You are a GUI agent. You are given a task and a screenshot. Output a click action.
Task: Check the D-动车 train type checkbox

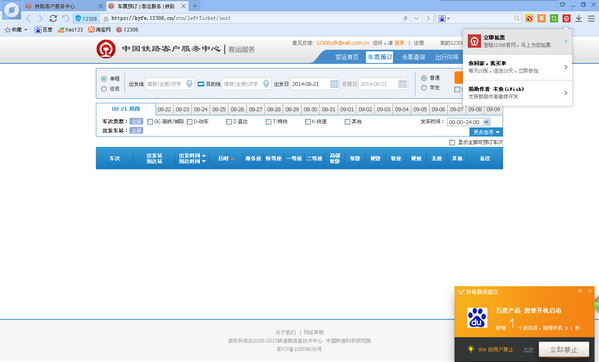point(189,122)
